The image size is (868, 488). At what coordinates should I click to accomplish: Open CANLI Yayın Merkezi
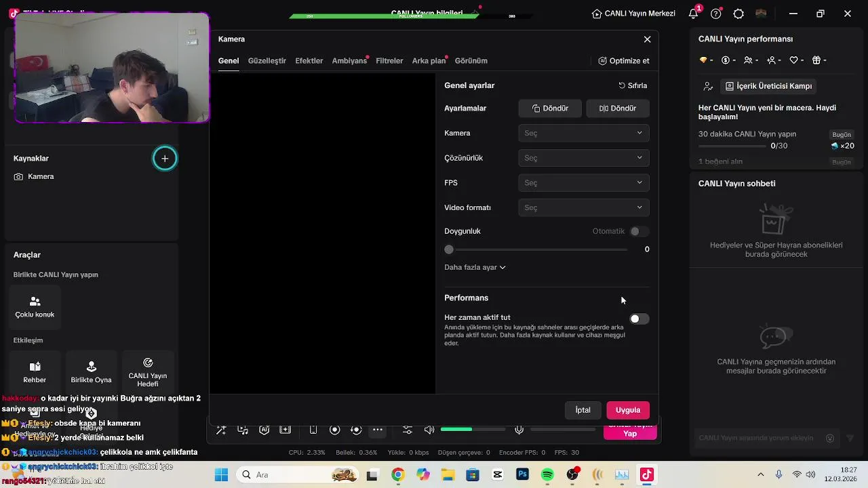pyautogui.click(x=633, y=14)
